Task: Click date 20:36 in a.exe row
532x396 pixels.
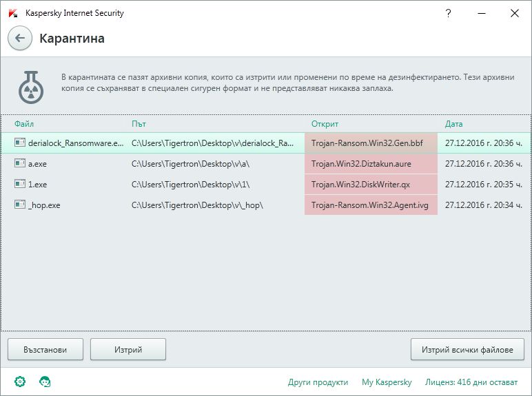Action: tap(484, 164)
